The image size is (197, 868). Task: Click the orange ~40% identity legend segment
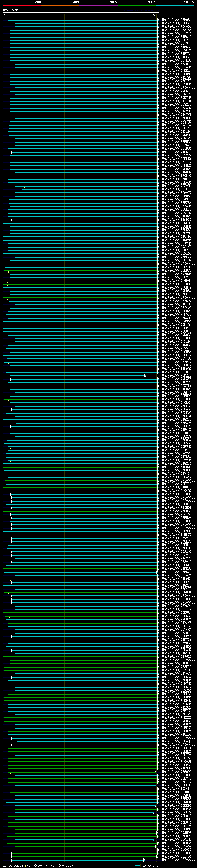pos(60,6)
